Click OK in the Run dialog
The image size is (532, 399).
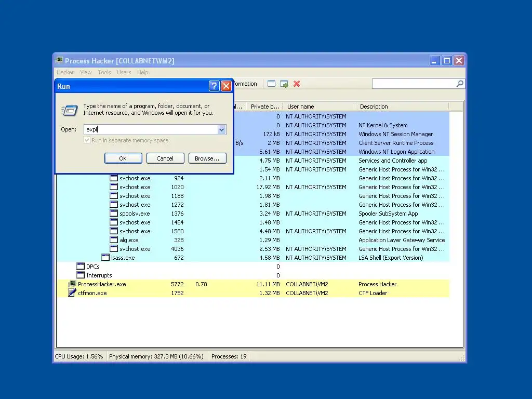(123, 158)
